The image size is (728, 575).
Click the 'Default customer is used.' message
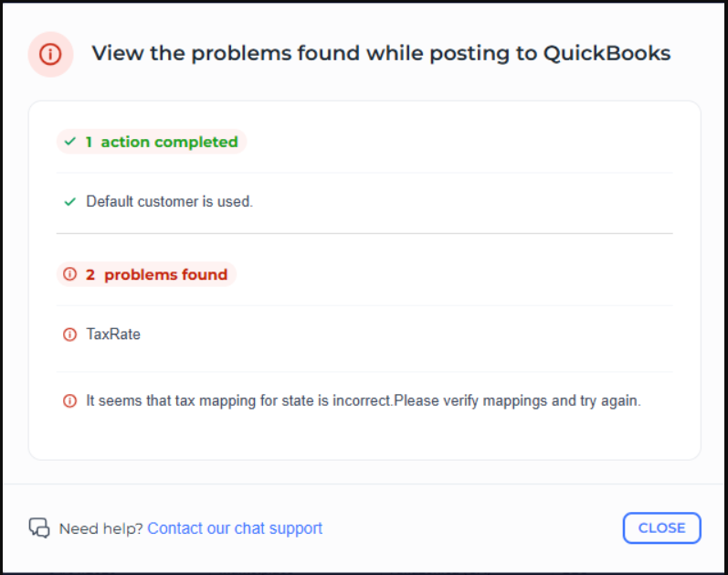[169, 201]
